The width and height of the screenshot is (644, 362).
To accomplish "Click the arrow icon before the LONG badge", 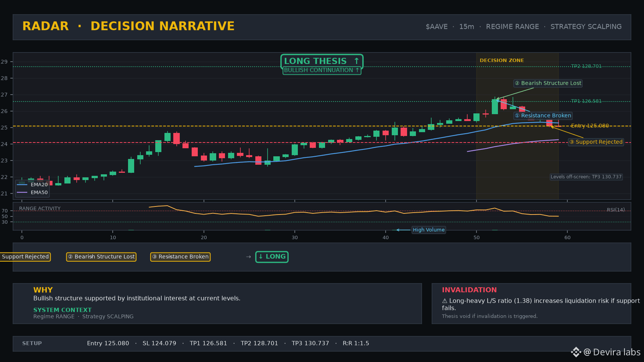I will pos(248,257).
